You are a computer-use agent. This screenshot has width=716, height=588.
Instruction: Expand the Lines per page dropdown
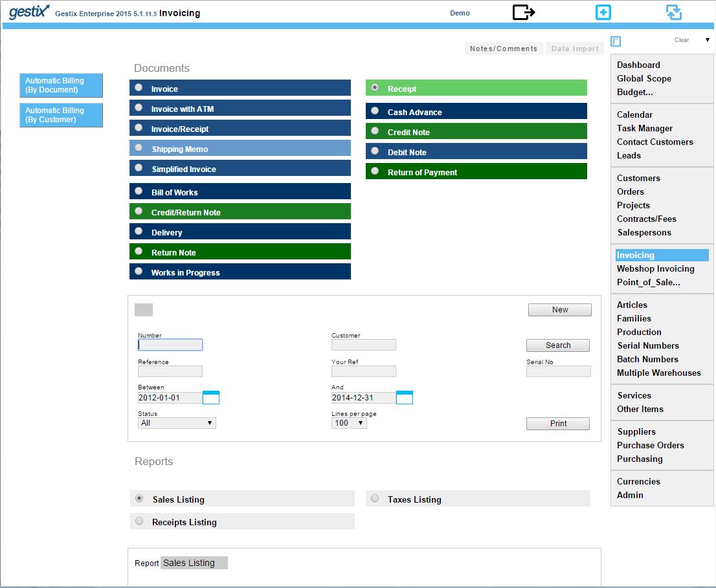click(349, 423)
